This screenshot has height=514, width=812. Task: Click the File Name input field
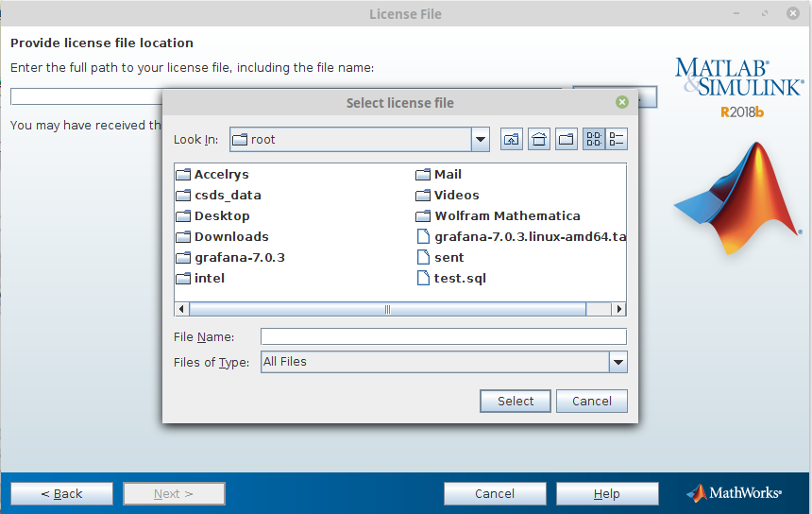click(x=443, y=337)
